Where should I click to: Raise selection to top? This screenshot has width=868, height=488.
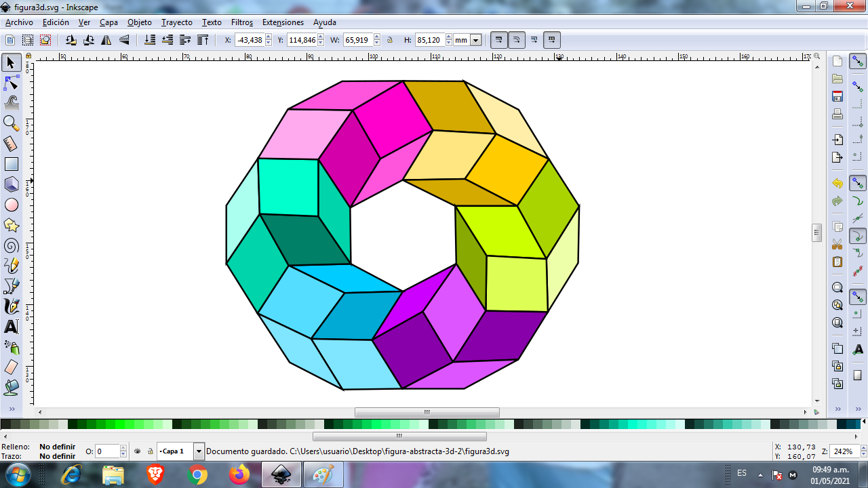[203, 40]
